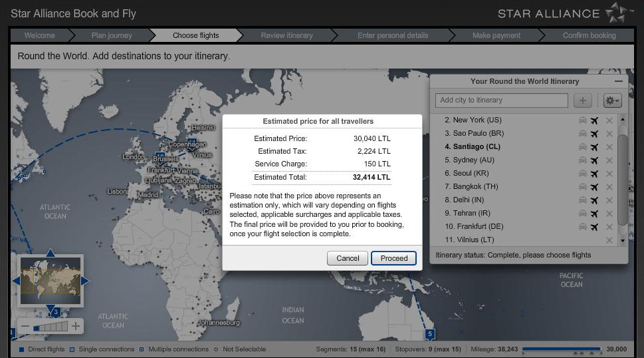
Task: Remove Sydney (AU) from itinerary
Action: pos(609,160)
